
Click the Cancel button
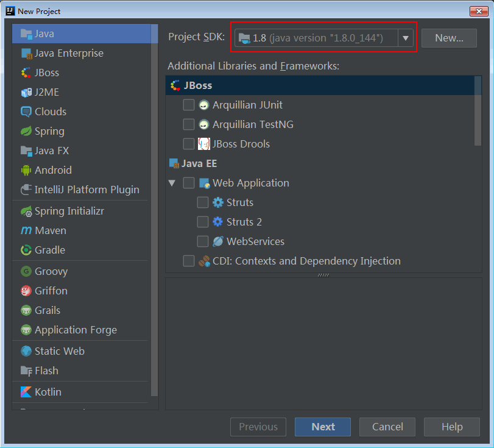[387, 427]
